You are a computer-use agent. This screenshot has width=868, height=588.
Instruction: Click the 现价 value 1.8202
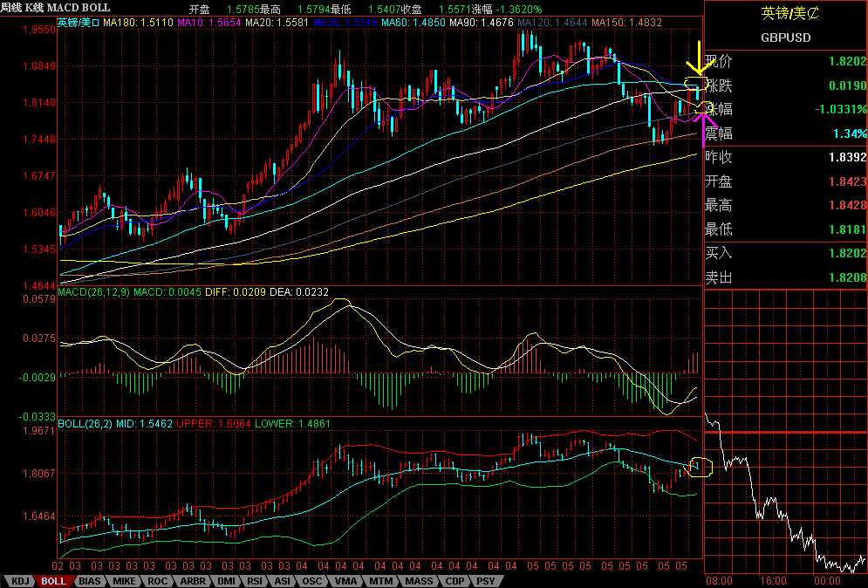click(848, 61)
